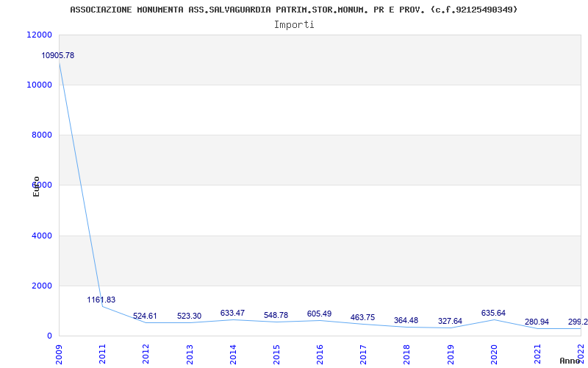Click the 0 y-axis tick label
588x368 pixels.
tap(49, 336)
